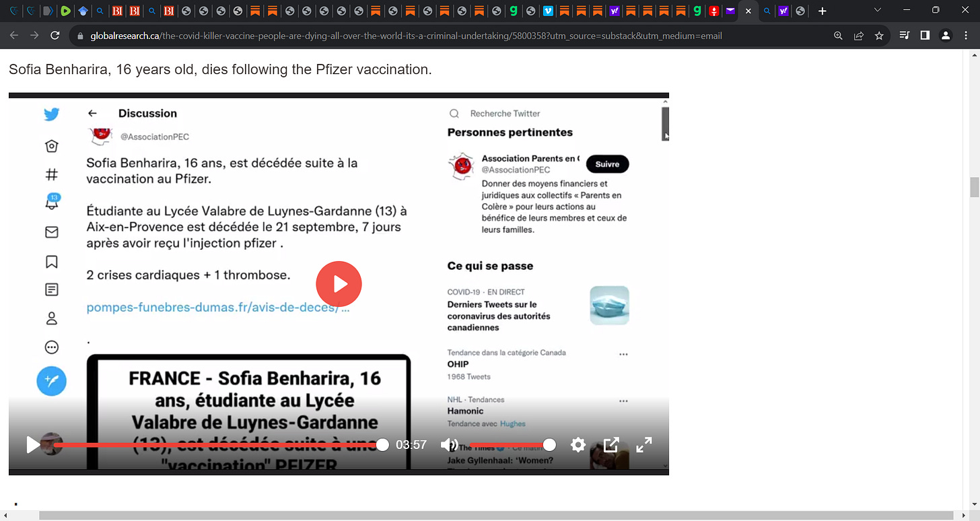This screenshot has height=521, width=980.
Task: Pop out the video player
Action: 611,445
